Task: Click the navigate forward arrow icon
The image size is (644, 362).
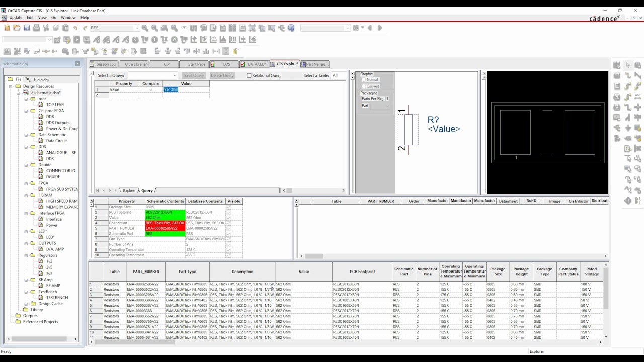Action: pos(379,28)
